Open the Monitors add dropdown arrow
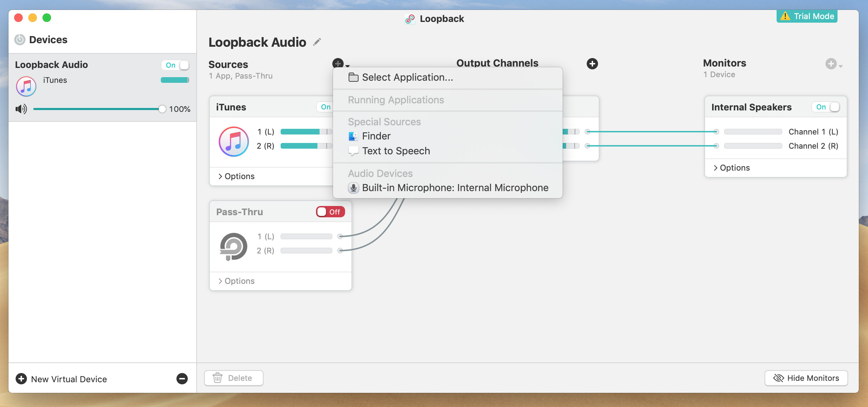This screenshot has height=407, width=868. pos(841,66)
